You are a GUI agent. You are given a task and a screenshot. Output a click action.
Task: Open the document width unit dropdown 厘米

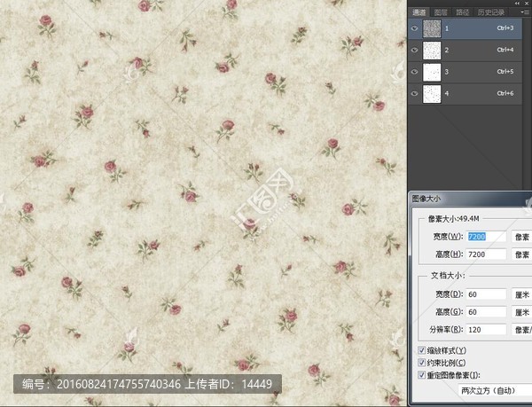click(x=522, y=294)
